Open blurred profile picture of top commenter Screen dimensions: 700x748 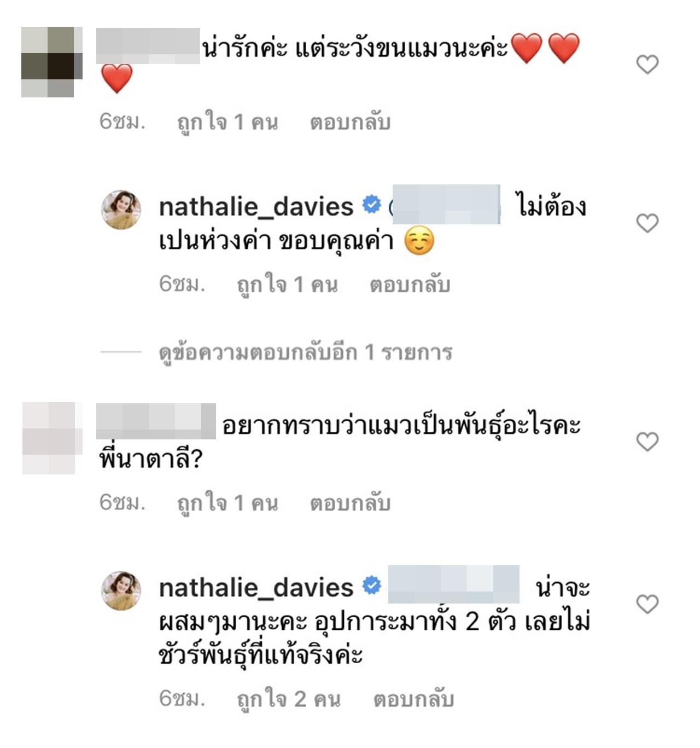(x=52, y=62)
